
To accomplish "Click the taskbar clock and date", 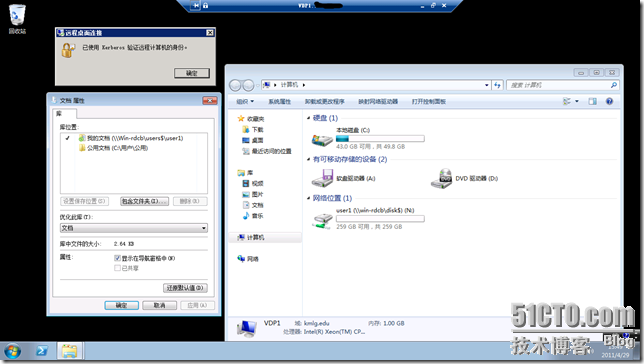I will click(x=615, y=352).
